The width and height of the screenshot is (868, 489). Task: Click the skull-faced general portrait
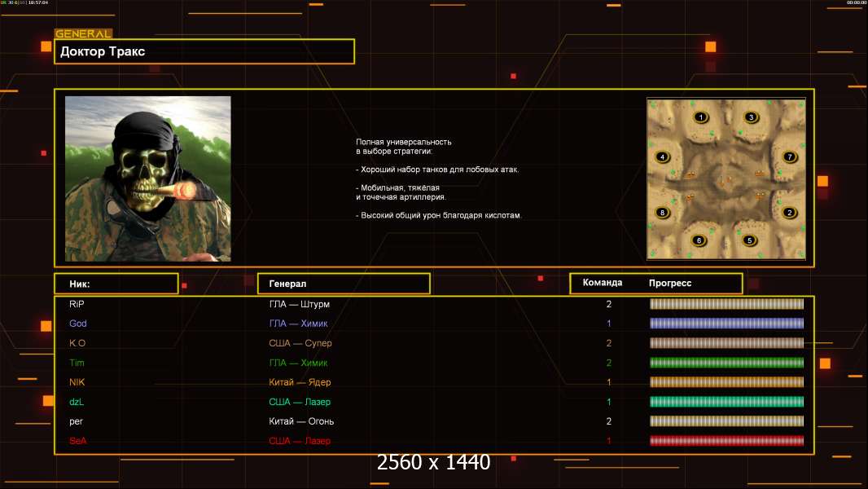coord(147,178)
